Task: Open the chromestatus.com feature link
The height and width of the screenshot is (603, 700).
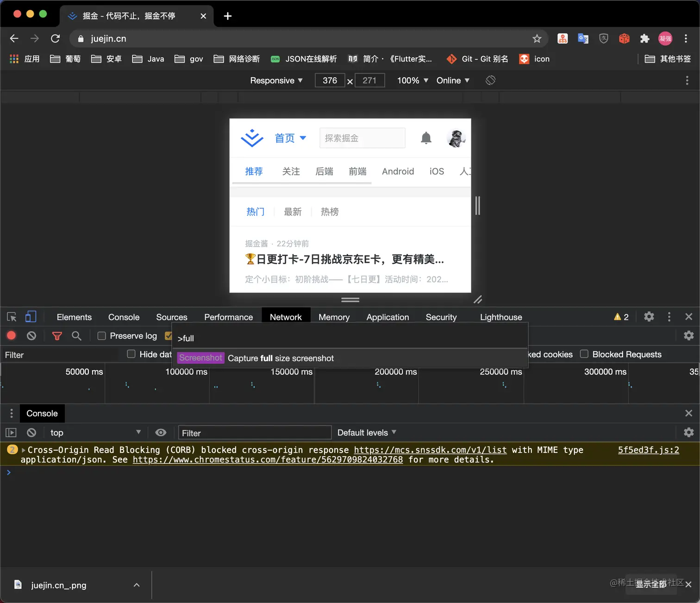Action: click(x=268, y=460)
